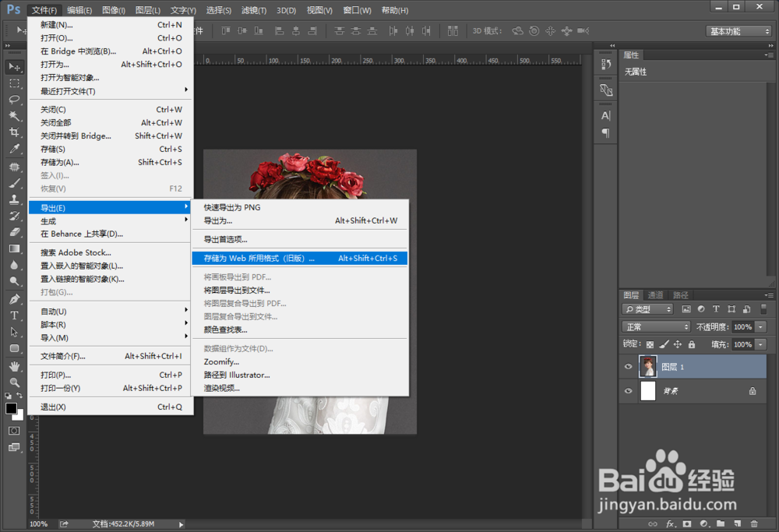The width and height of the screenshot is (779, 532).
Task: Open the 基本功能 workspace dropdown
Action: click(738, 31)
